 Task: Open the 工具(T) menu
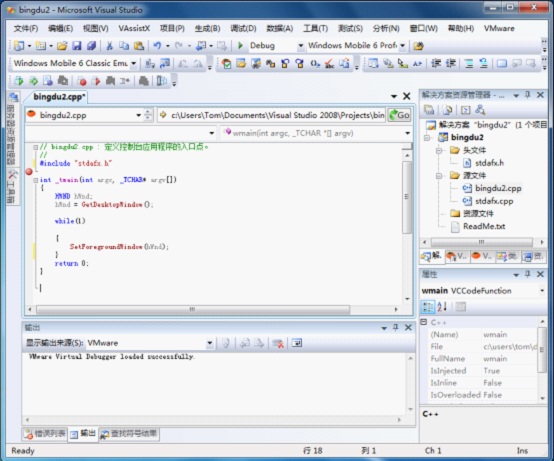click(x=315, y=28)
